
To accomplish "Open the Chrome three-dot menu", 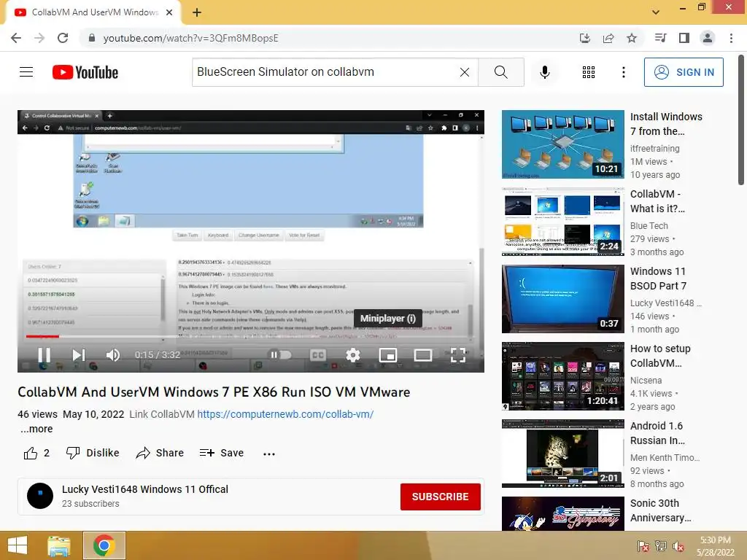I will click(731, 38).
